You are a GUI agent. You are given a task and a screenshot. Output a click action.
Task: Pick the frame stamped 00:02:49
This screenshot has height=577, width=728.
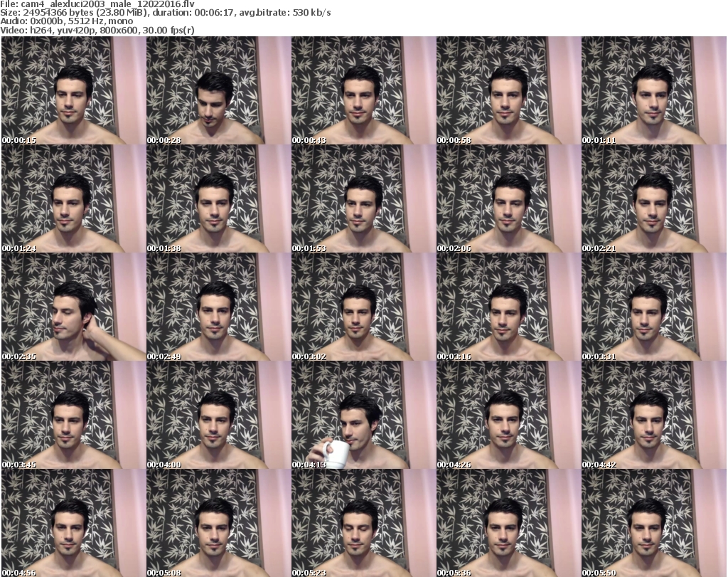[219, 307]
